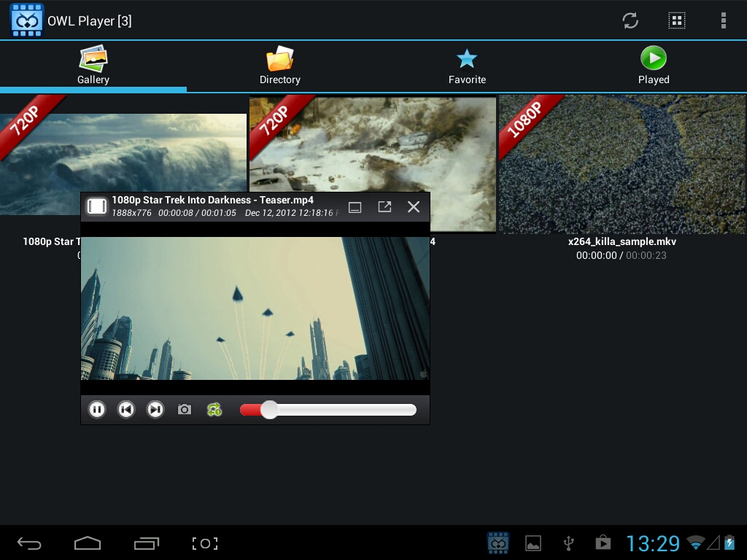Tap the video frame in popup player
The image size is (747, 560).
pos(255,308)
